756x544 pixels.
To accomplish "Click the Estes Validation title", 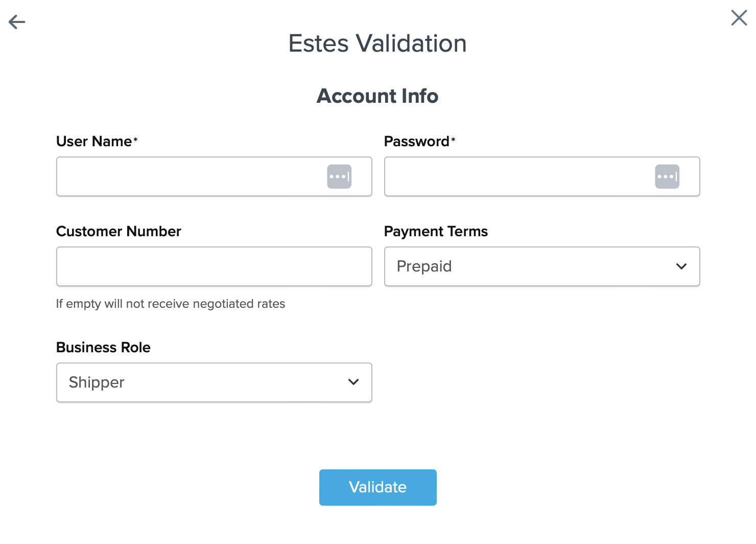I will coord(377,43).
